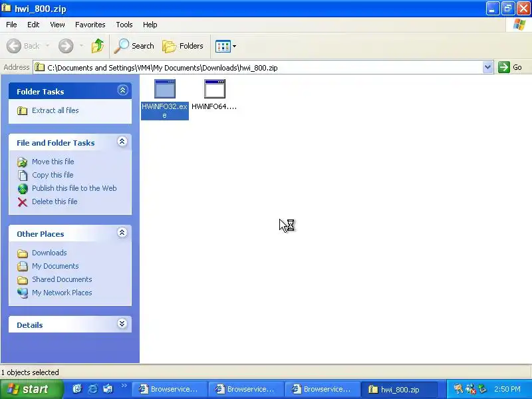Launch Internet Explorer from Quick Launch

[92, 389]
